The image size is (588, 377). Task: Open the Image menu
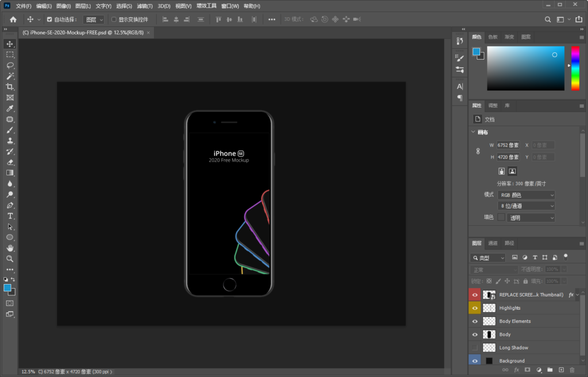tap(63, 6)
